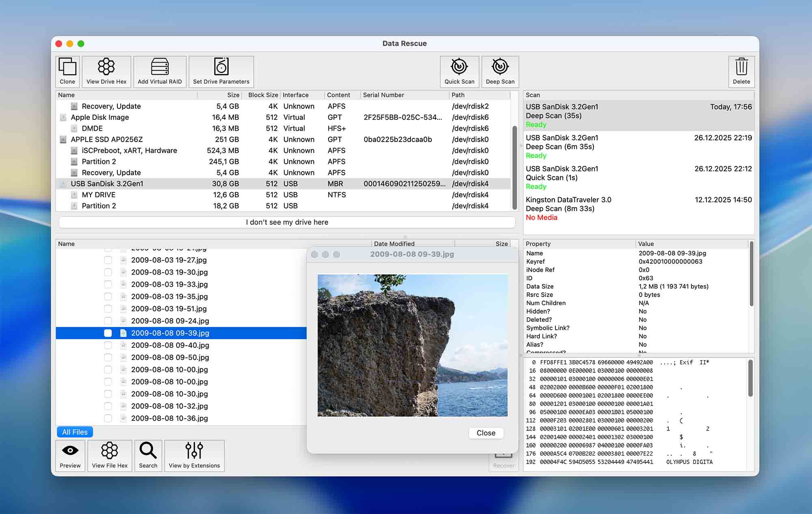Click the Delete trash icon
The width and height of the screenshot is (812, 514).
[x=741, y=71]
